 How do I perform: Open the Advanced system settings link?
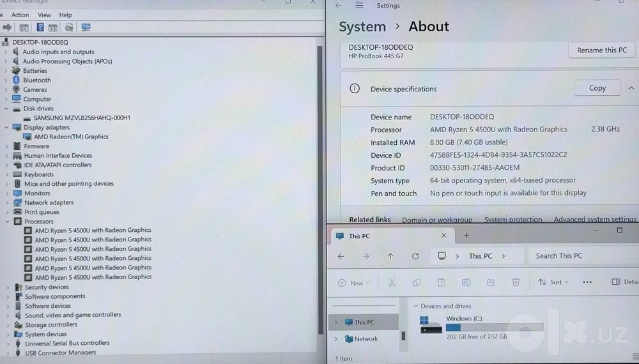click(595, 219)
